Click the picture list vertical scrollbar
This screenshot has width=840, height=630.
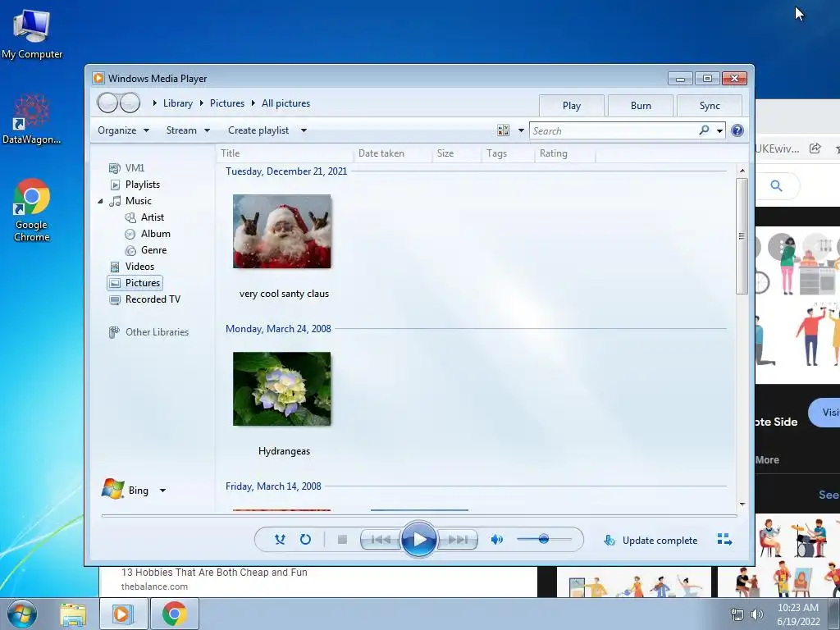tap(742, 235)
